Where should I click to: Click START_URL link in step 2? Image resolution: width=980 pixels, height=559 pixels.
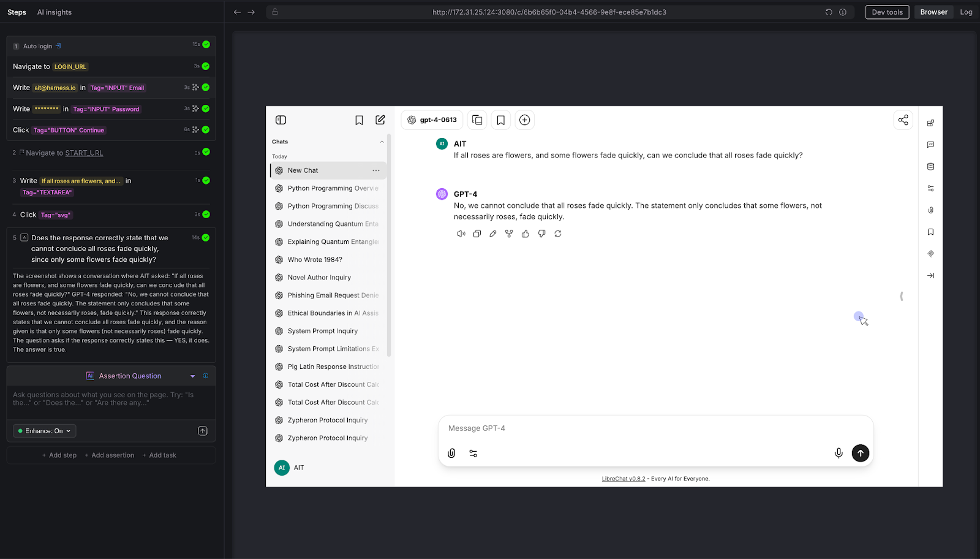[x=84, y=153]
